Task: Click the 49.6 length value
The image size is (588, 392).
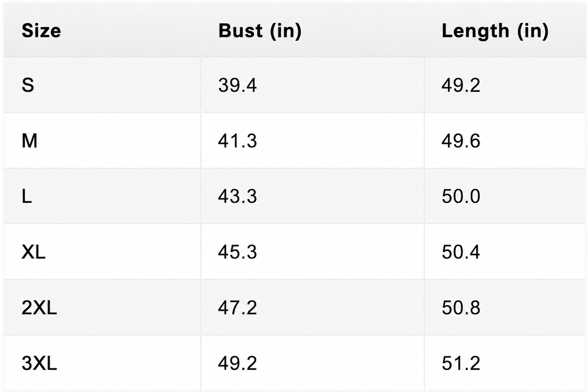Action: click(x=461, y=140)
